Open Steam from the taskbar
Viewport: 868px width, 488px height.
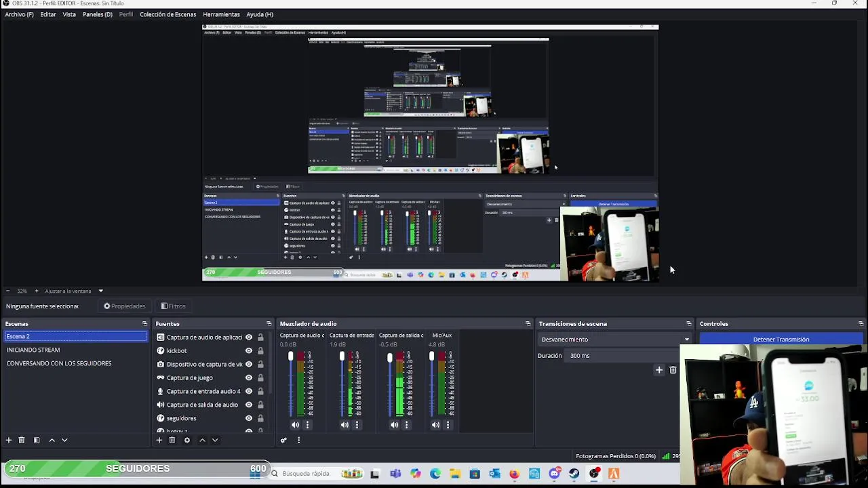tap(574, 474)
